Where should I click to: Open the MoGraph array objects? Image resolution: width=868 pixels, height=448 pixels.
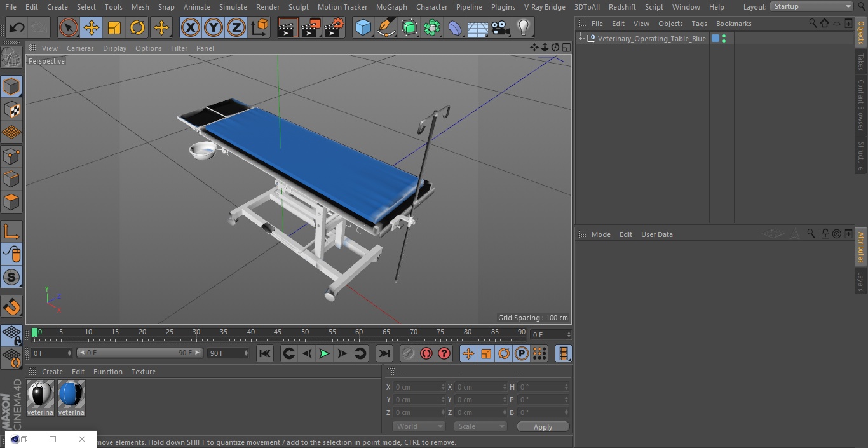[432, 27]
